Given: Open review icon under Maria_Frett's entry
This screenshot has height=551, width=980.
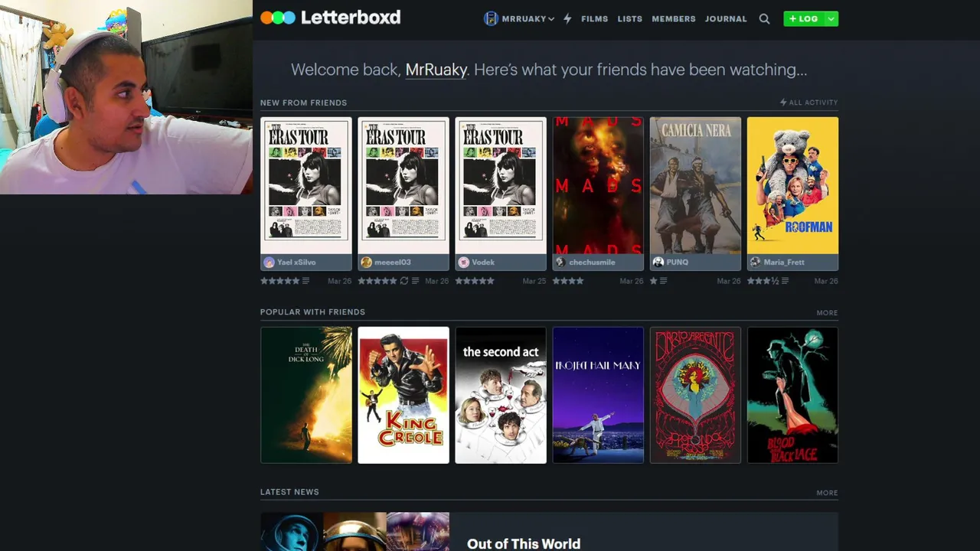Looking at the screenshot, I should (785, 281).
